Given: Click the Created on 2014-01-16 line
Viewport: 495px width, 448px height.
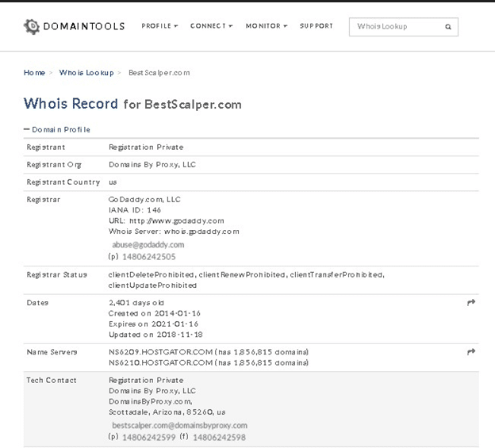Looking at the screenshot, I should pyautogui.click(x=155, y=314).
